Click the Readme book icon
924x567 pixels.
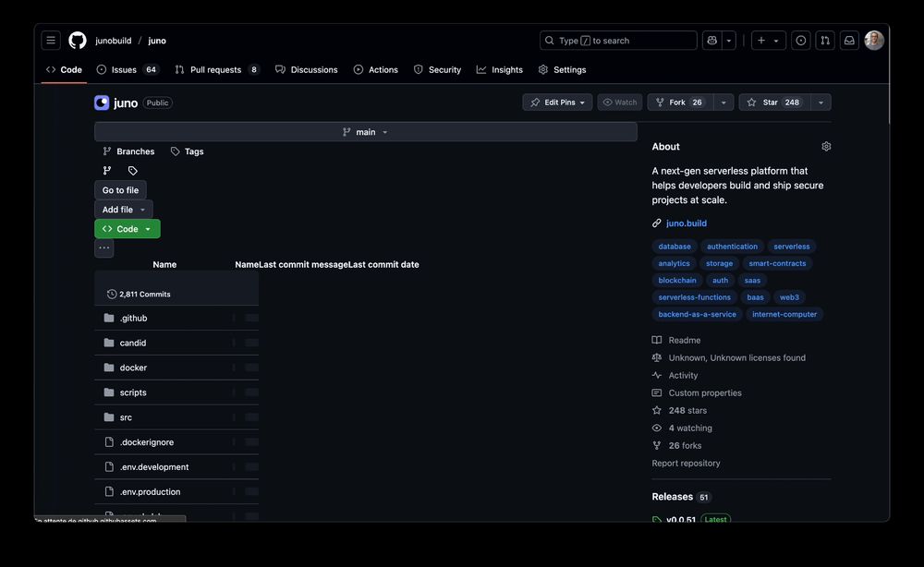656,341
